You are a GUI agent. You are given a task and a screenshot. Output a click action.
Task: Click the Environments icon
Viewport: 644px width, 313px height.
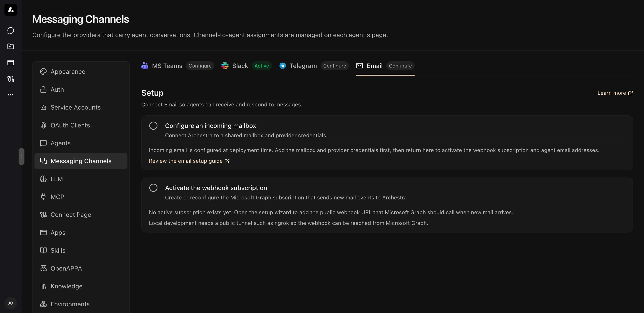43,304
